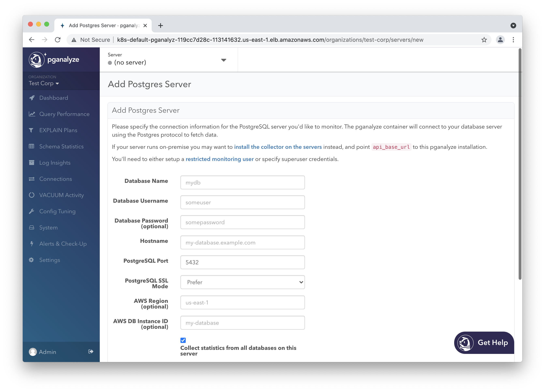Click the Connections arrows icon

click(x=31, y=179)
